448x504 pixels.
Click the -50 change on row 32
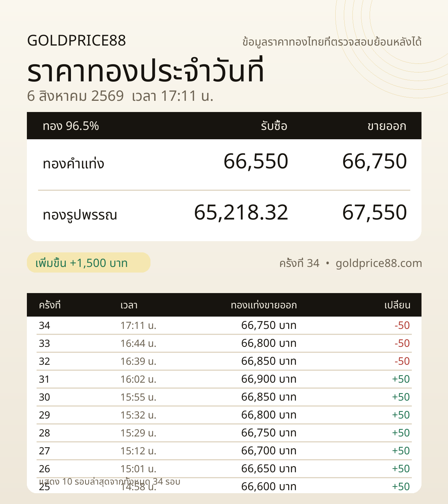click(x=402, y=361)
